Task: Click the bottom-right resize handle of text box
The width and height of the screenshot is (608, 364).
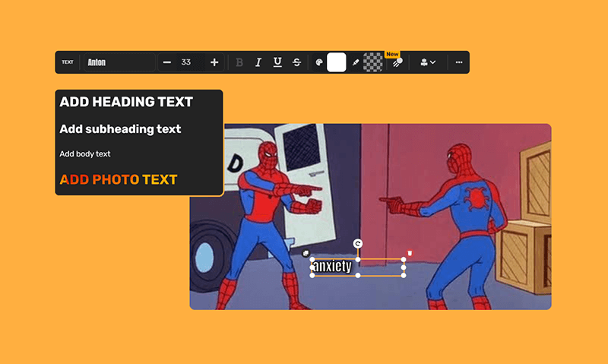Action: point(404,275)
